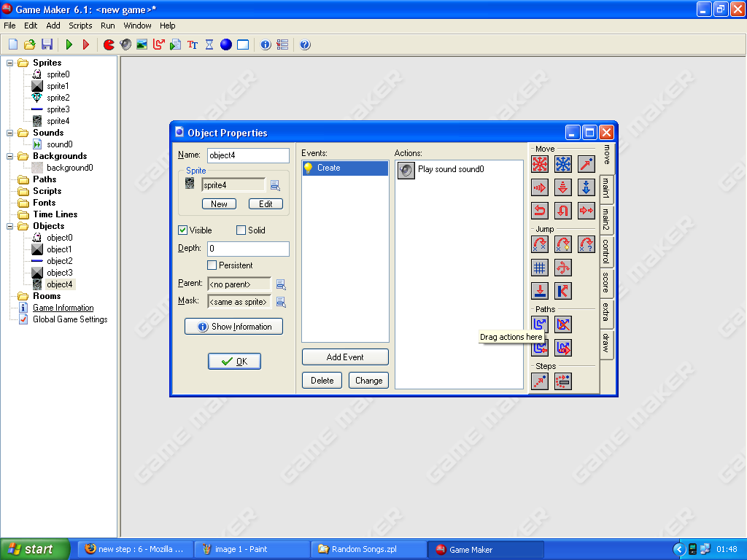Click into the Depth input field
The height and width of the screenshot is (560, 747).
pos(248,249)
